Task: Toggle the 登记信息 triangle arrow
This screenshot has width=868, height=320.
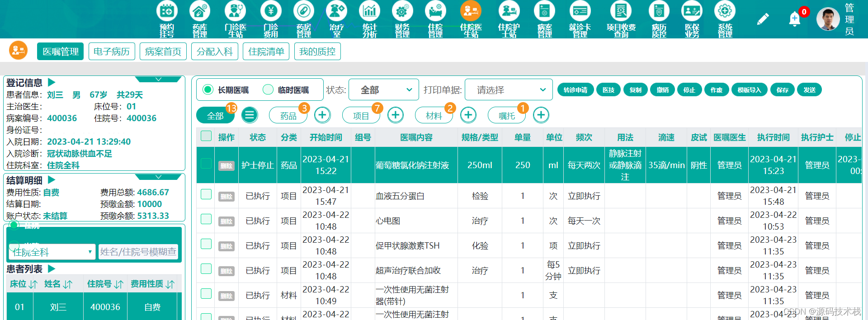Action: (x=52, y=82)
